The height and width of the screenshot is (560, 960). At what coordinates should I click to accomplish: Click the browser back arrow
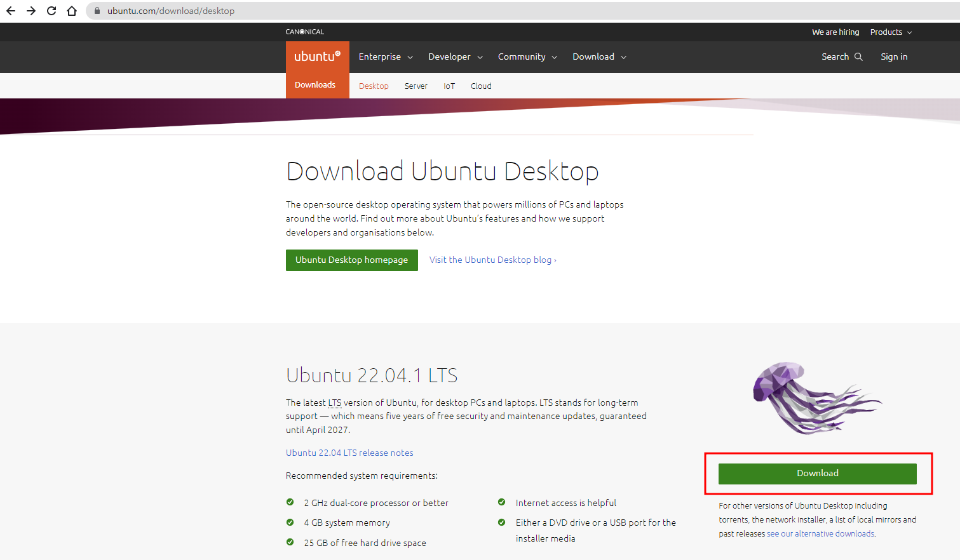(x=11, y=11)
